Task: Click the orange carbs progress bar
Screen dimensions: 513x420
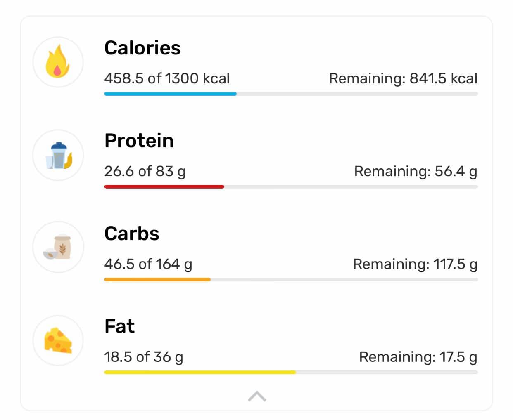Action: [x=157, y=280]
